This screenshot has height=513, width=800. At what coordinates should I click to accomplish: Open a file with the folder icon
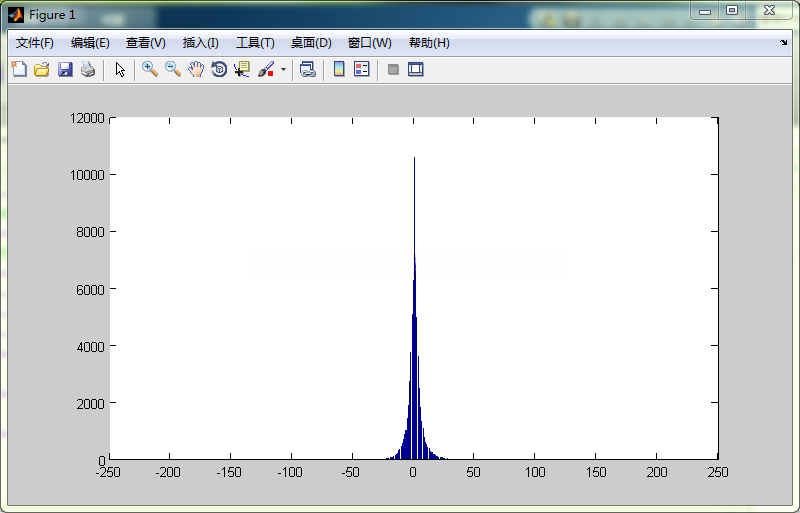pyautogui.click(x=42, y=69)
